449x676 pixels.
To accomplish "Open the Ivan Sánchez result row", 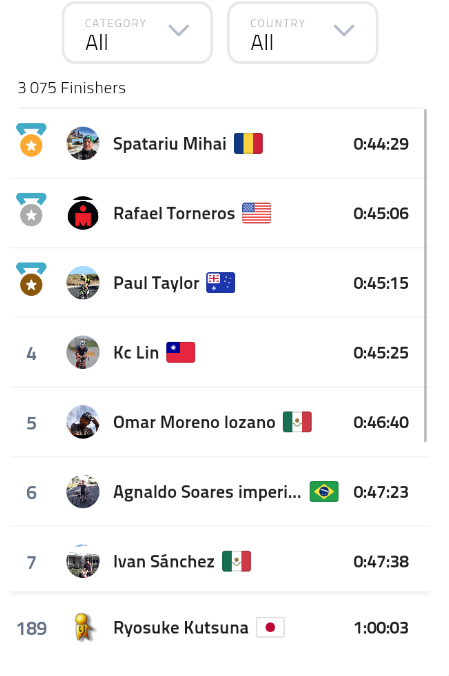I will pos(220,561).
